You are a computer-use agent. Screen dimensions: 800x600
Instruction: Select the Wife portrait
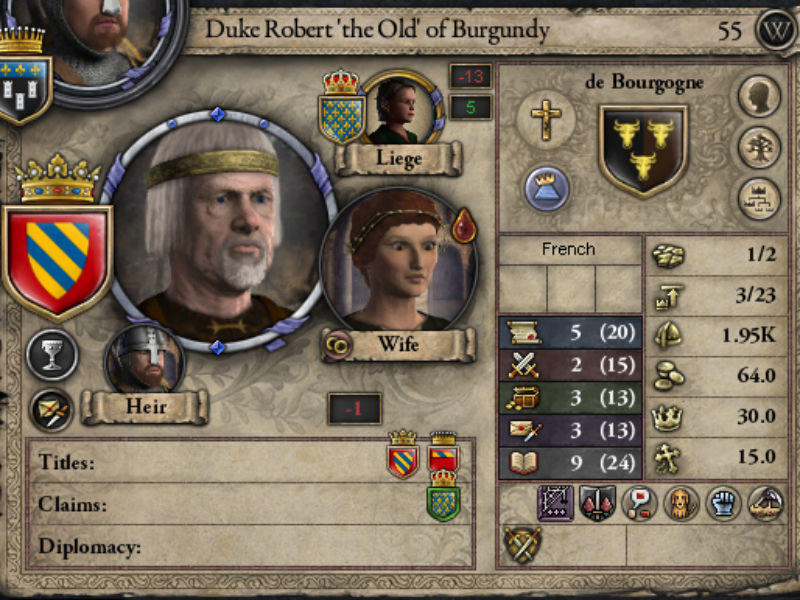pos(398,261)
